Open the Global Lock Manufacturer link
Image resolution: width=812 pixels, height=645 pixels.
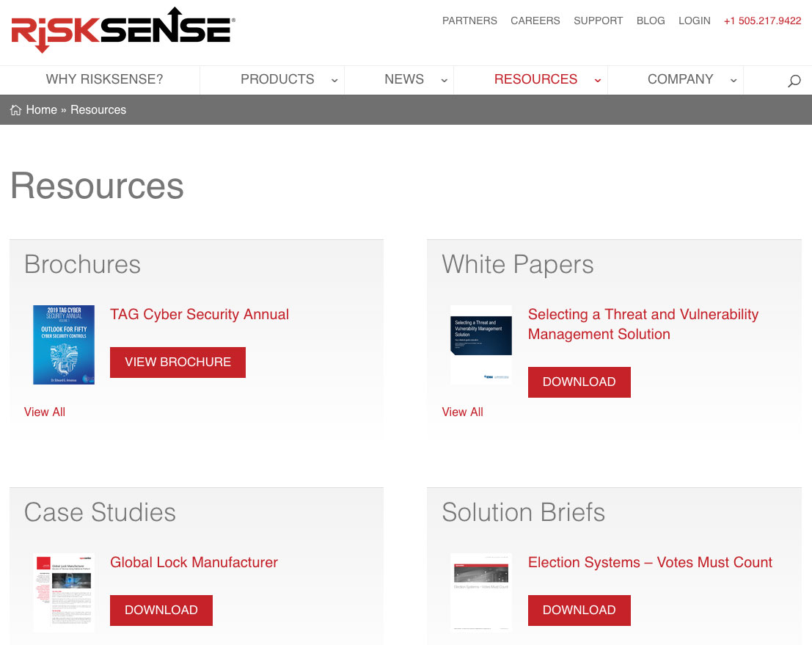pyautogui.click(x=194, y=563)
